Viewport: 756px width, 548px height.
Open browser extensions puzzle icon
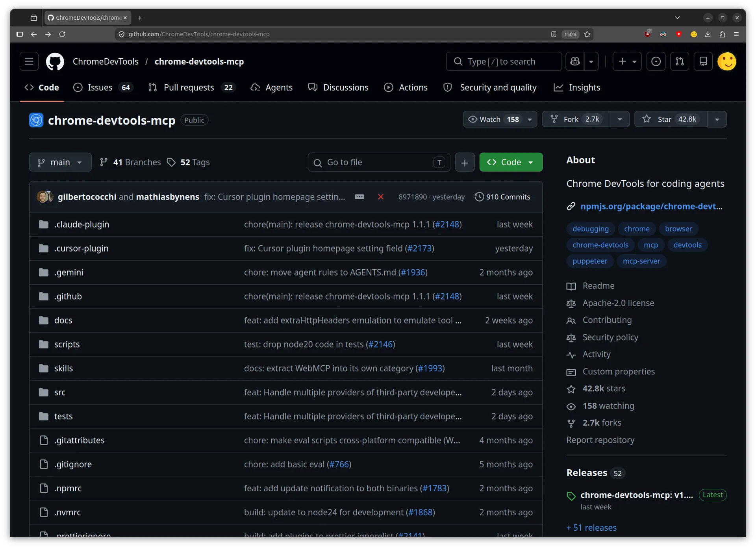tap(722, 34)
